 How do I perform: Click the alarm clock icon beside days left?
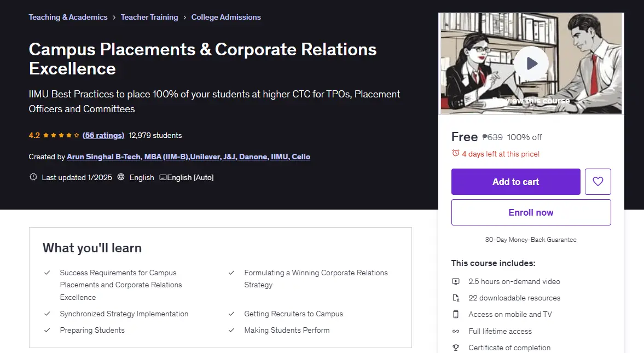click(x=455, y=153)
